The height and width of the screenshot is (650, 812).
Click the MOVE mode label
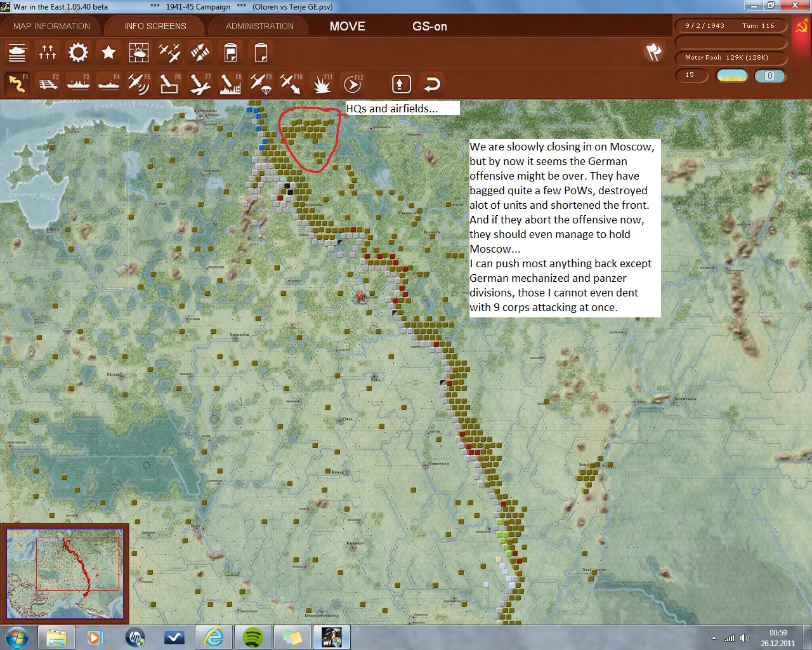coord(347,26)
